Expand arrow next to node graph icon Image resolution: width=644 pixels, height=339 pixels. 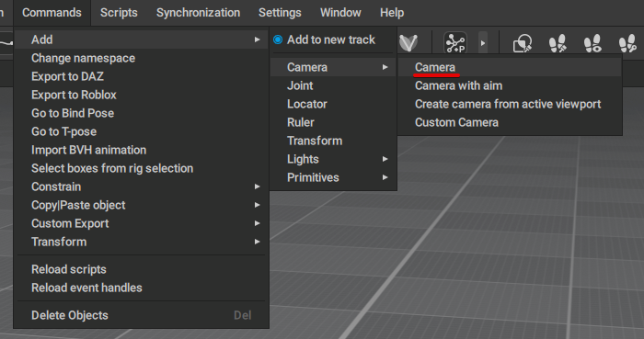pos(483,42)
